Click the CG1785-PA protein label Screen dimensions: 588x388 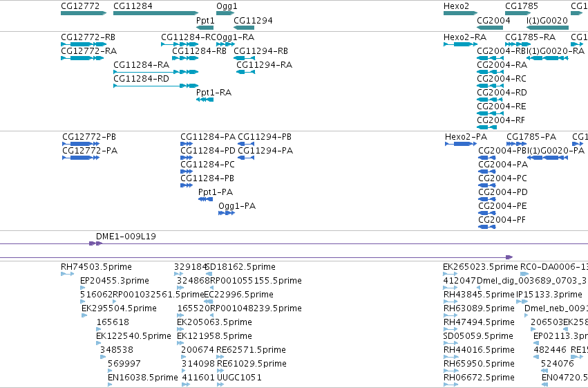click(531, 137)
